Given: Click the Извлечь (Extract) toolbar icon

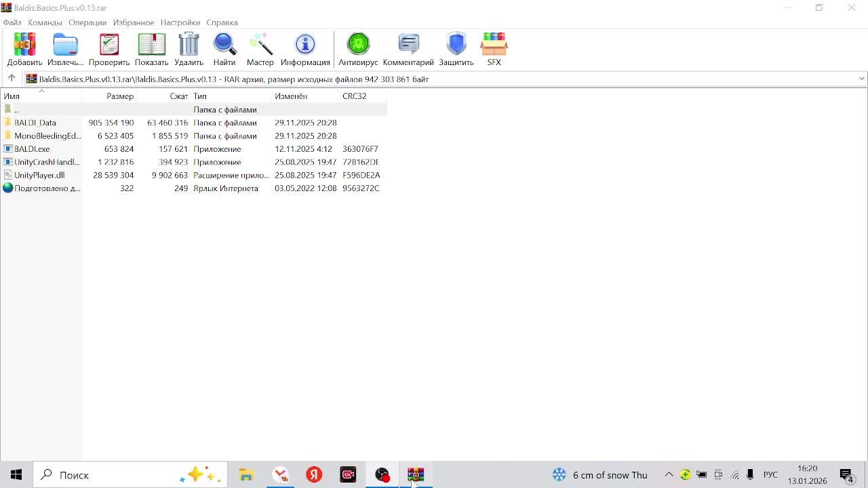Looking at the screenshot, I should [x=65, y=49].
